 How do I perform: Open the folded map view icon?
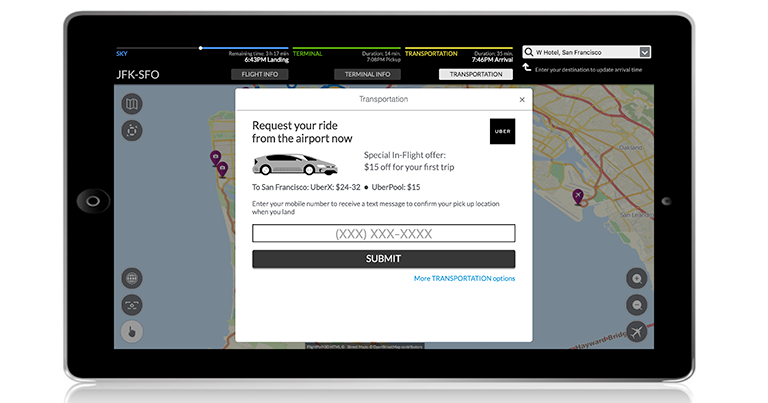132,104
